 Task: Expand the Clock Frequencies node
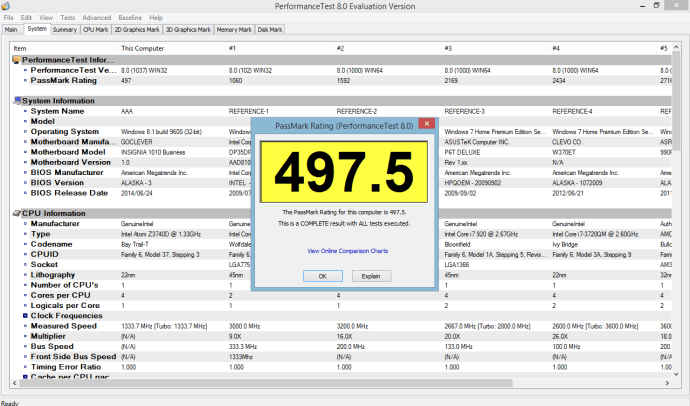click(x=25, y=316)
